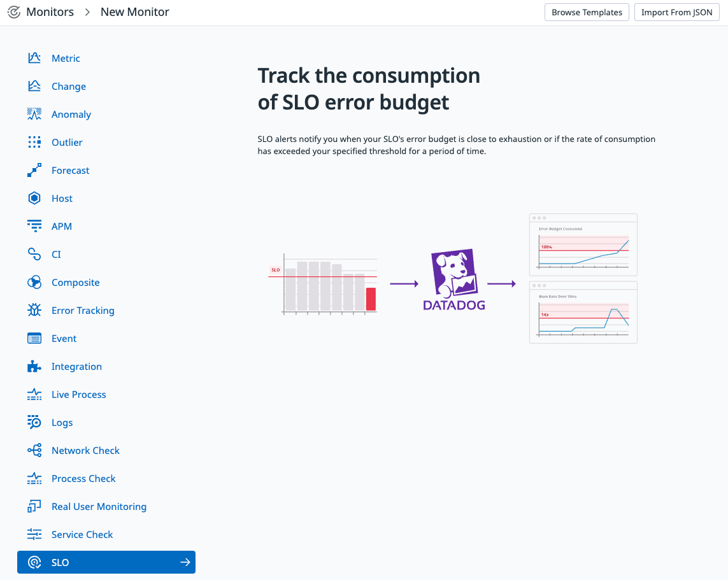Click the Live Process icon

34,394
